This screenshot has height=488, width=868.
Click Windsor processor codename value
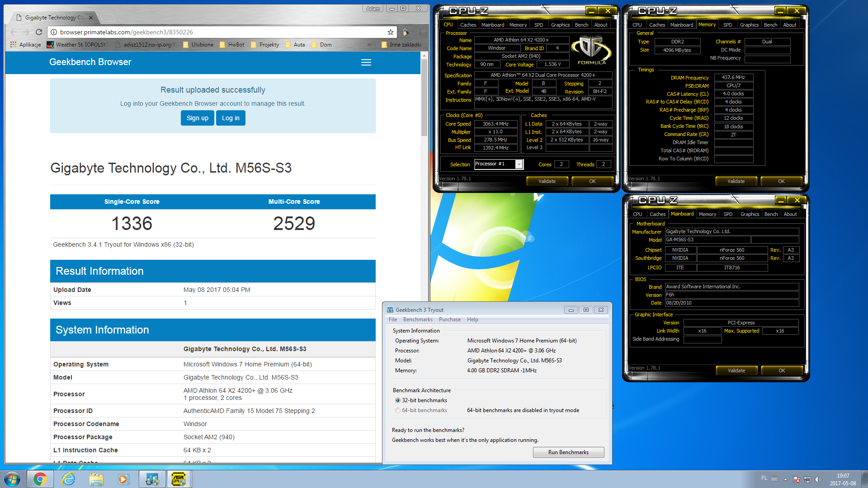[x=195, y=424]
